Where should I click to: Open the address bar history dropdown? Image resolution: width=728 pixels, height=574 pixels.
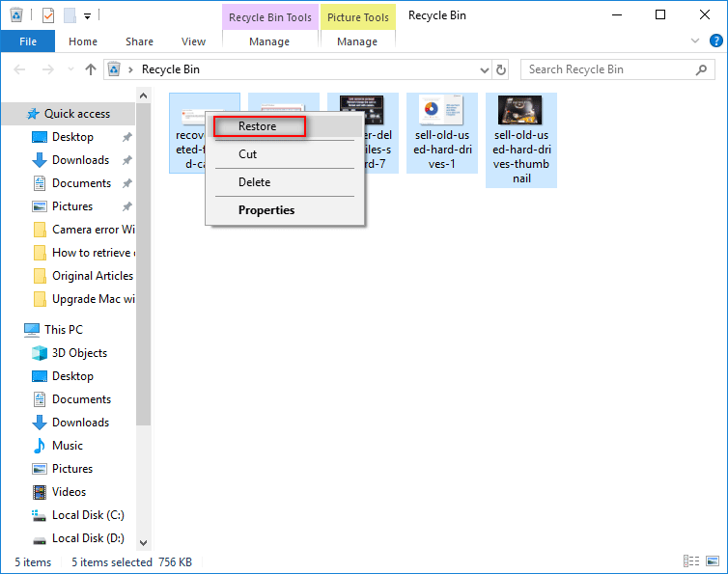coord(485,70)
